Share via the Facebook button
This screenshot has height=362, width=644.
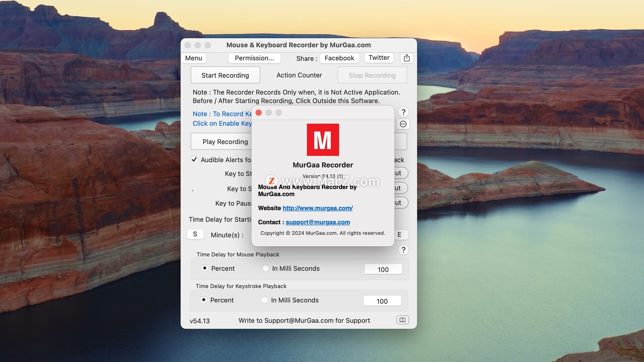[x=339, y=58]
